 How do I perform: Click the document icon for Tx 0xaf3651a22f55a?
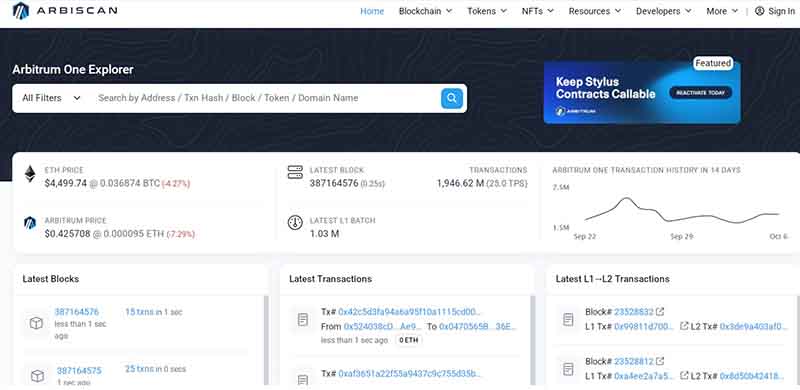pyautogui.click(x=303, y=380)
